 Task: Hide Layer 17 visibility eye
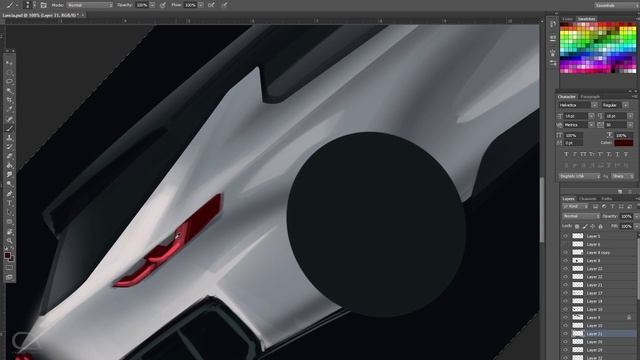pyautogui.click(x=566, y=293)
